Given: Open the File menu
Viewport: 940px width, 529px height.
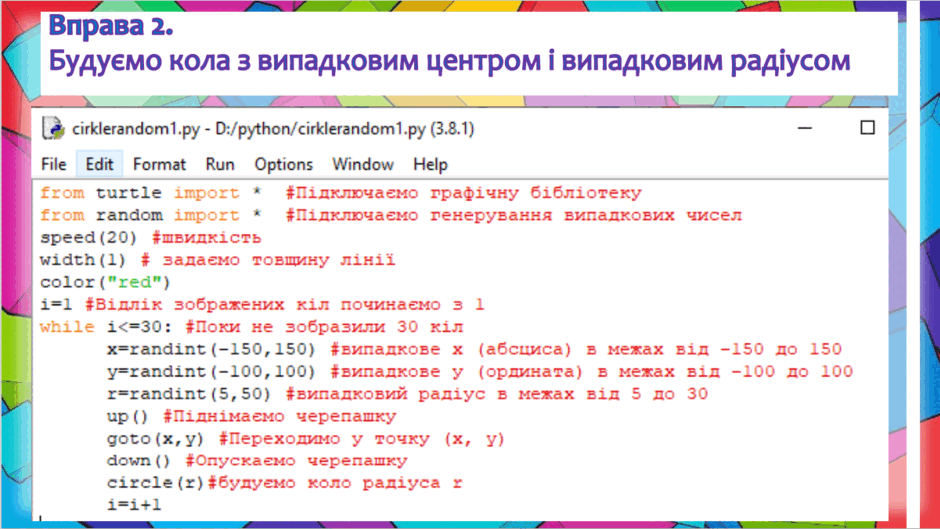Looking at the screenshot, I should coord(53,164).
